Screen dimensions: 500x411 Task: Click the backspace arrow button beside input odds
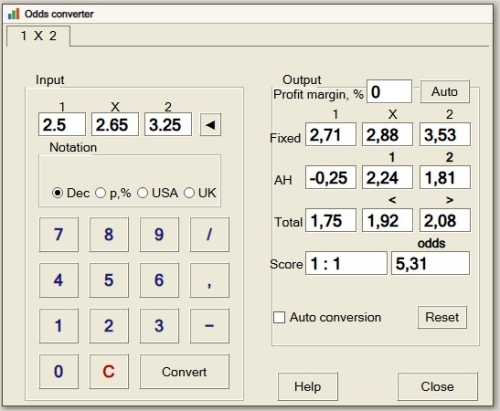tap(210, 125)
